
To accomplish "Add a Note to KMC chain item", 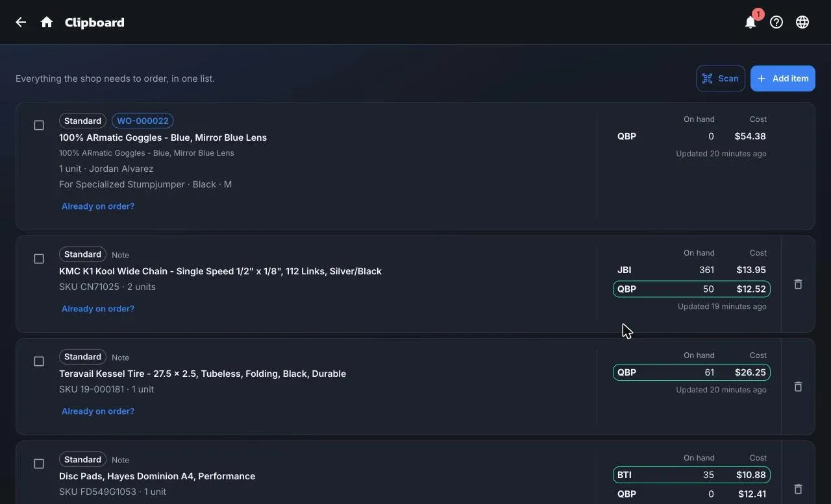I will coord(120,255).
